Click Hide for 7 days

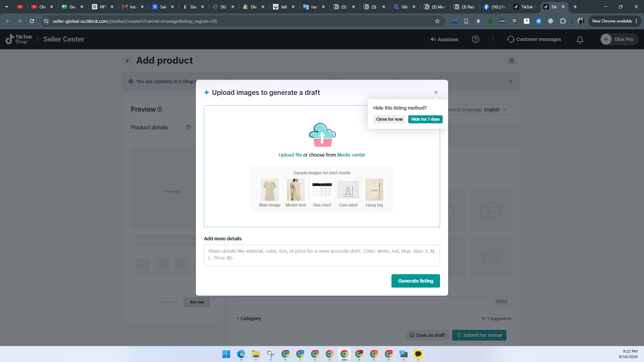[425, 119]
